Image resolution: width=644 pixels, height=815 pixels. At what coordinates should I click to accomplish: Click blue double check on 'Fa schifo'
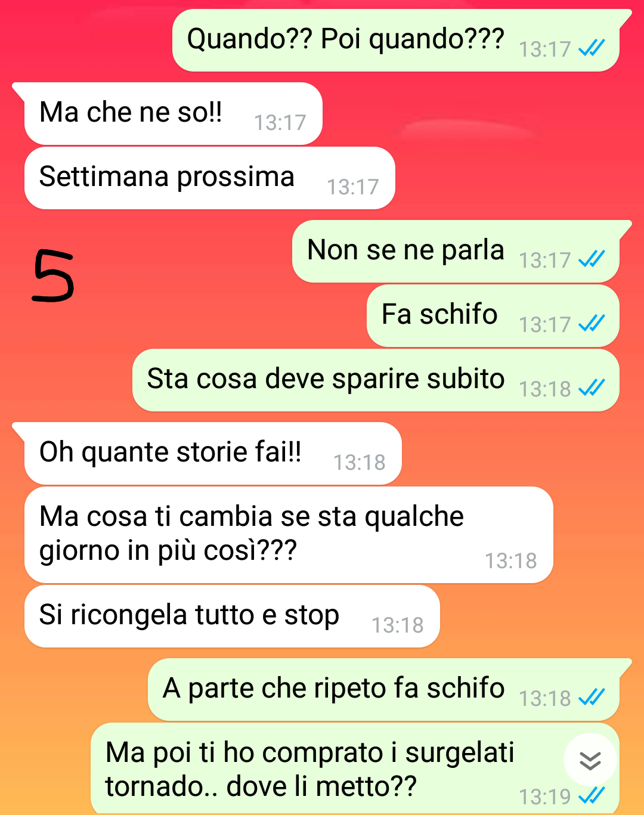[592, 323]
